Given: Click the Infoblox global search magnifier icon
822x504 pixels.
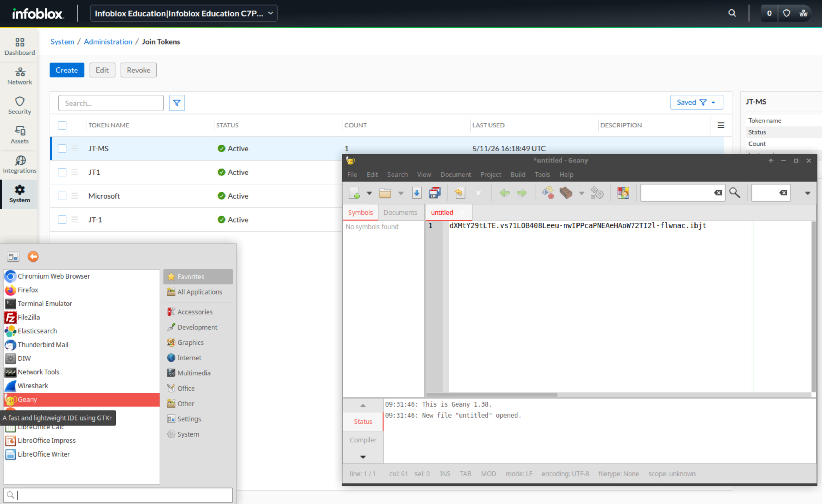Looking at the screenshot, I should click(x=732, y=13).
